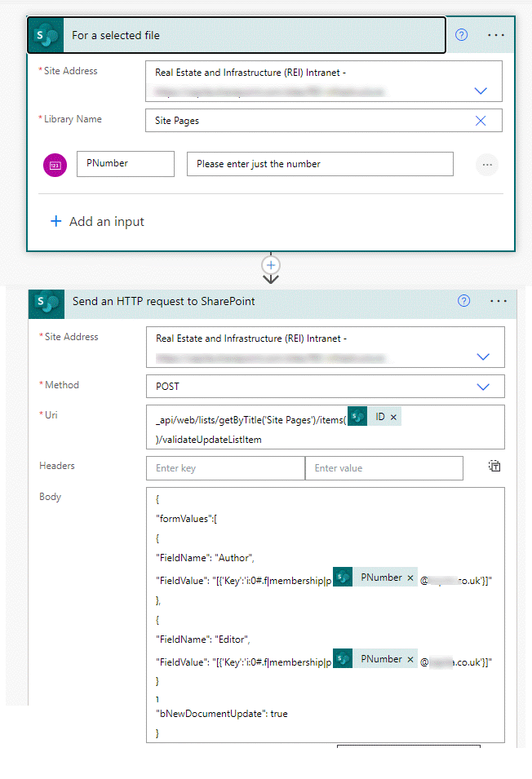The height and width of the screenshot is (779, 532).
Task: Remove the PNumber token in the Author FieldValue
Action: pos(410,578)
